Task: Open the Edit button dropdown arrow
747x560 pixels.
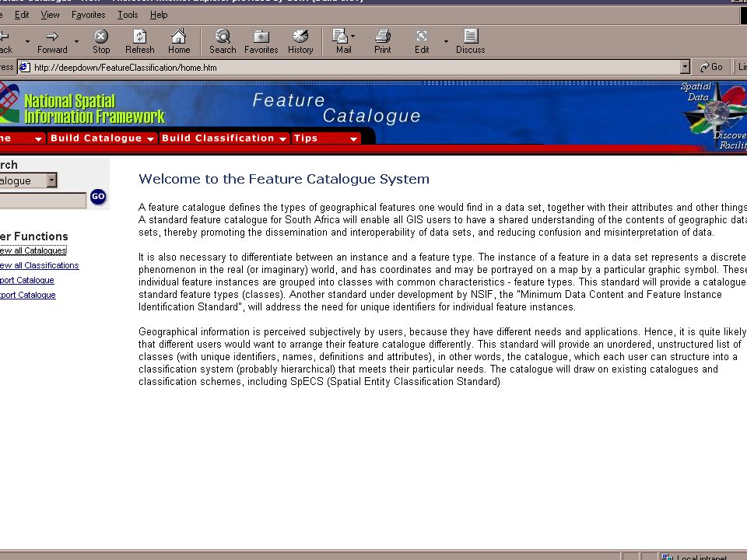Action: click(x=446, y=41)
